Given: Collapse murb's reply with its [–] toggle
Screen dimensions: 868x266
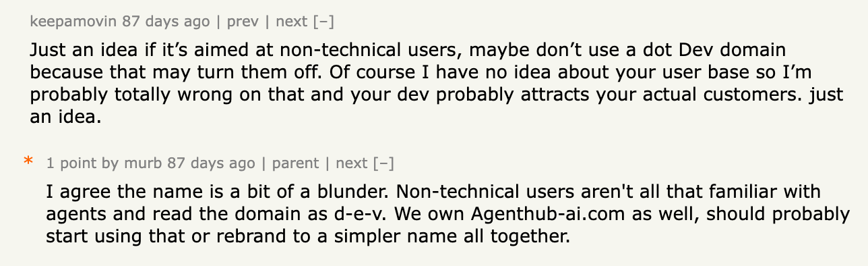Looking at the screenshot, I should click(383, 163).
